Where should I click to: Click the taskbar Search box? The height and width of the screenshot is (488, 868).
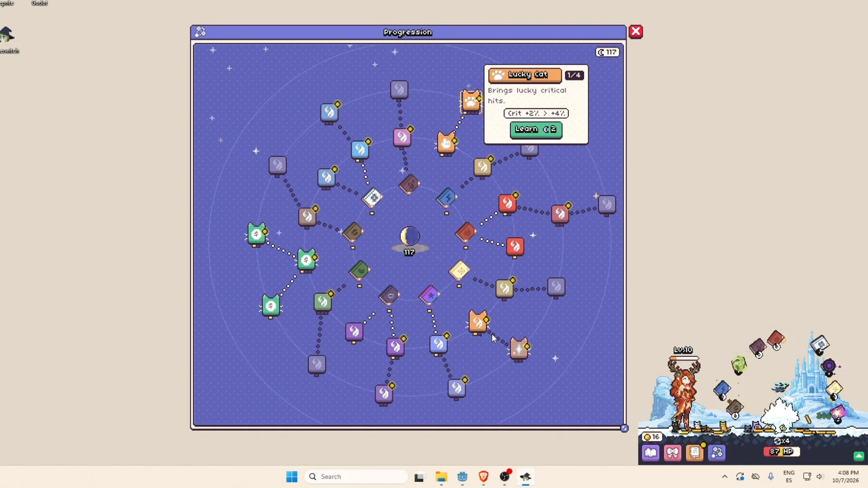(x=356, y=477)
